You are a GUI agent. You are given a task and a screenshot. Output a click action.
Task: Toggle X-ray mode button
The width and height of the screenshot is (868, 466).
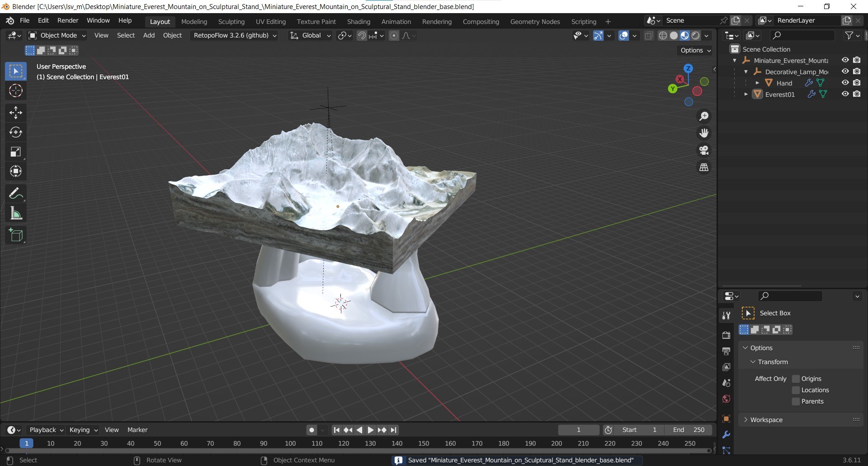tap(649, 36)
